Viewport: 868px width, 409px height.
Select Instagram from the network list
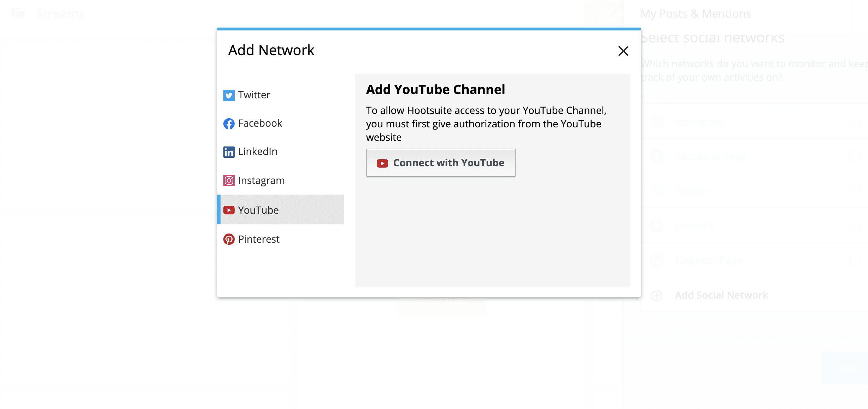pos(261,180)
